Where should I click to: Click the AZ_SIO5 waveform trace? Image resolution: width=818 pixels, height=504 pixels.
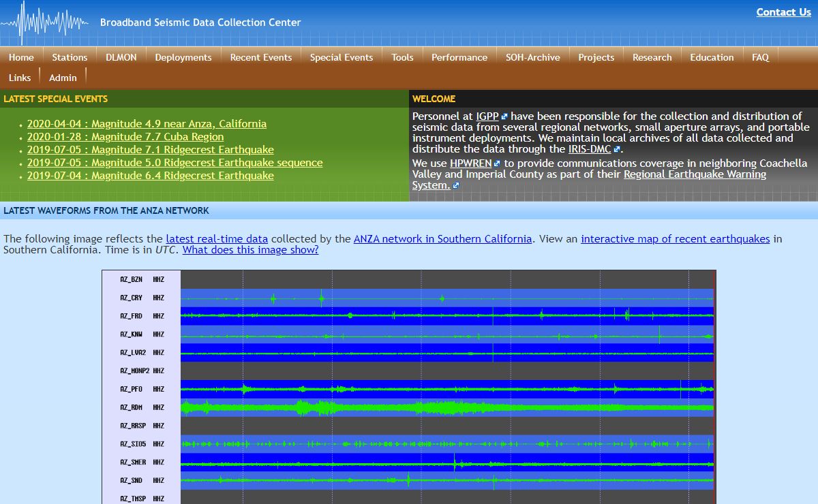[x=447, y=444]
